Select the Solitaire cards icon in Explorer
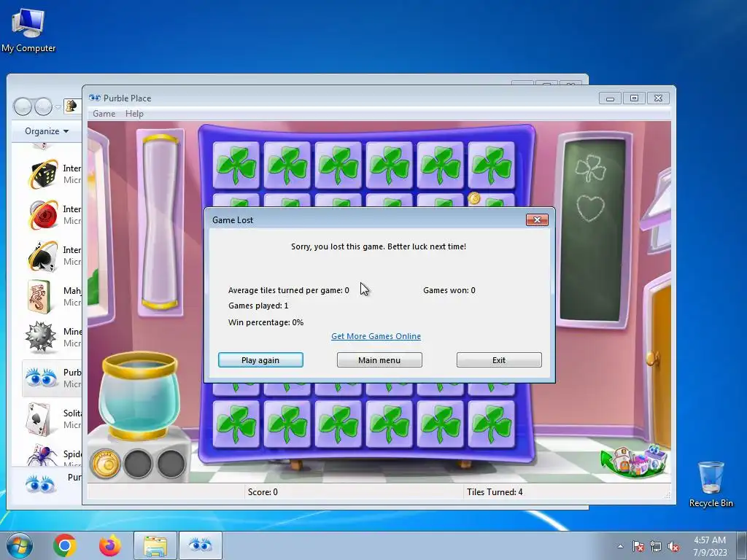This screenshot has width=747, height=560. click(39, 419)
